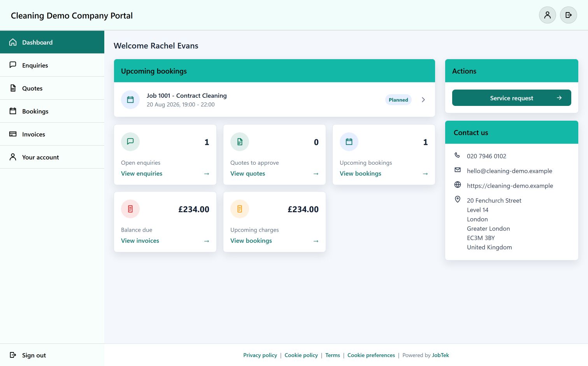Go to Dashboard in the sidebar

coord(52,42)
